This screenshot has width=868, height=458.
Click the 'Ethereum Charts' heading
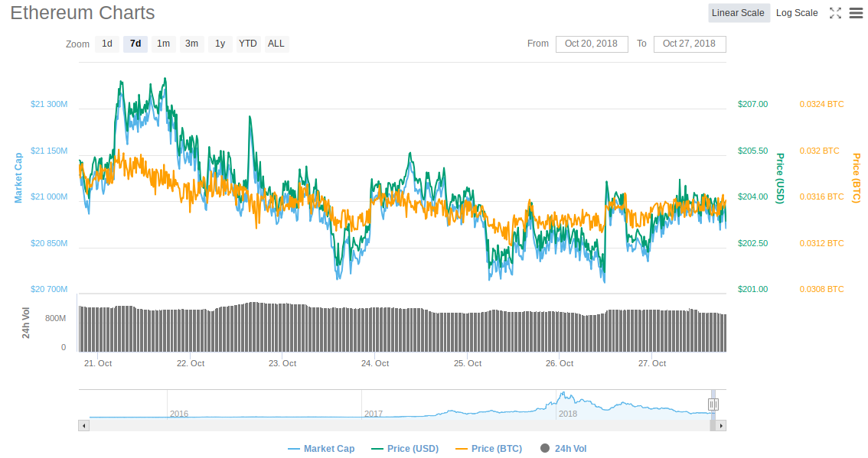(83, 13)
